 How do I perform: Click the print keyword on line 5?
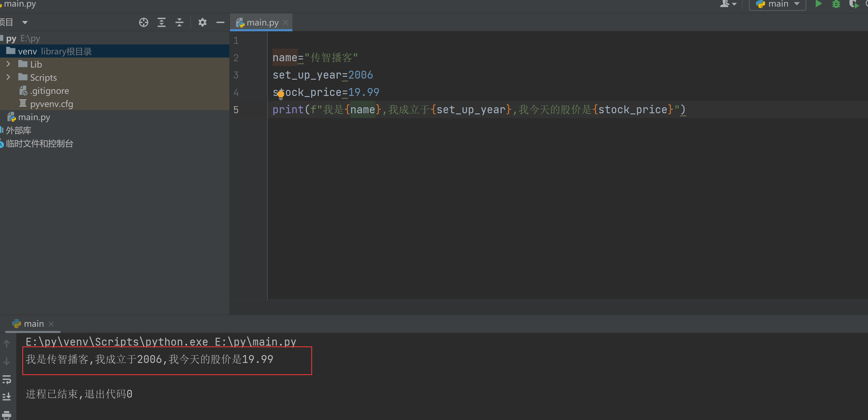(x=288, y=110)
